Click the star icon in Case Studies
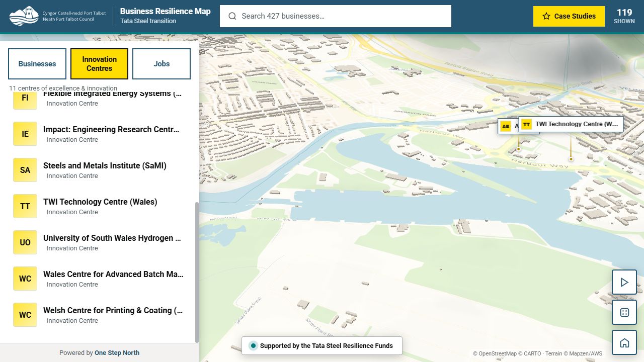Viewport: 644px width, 362px height. pos(546,16)
